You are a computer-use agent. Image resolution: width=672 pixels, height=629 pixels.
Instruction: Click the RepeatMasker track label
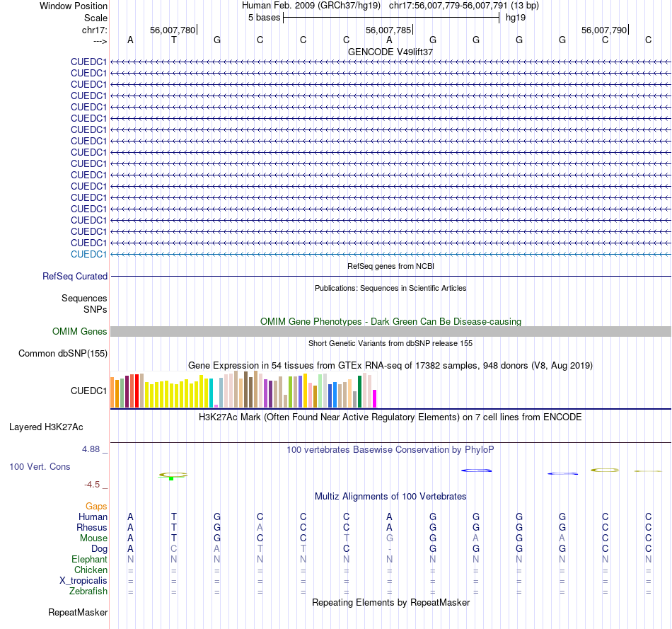point(78,612)
